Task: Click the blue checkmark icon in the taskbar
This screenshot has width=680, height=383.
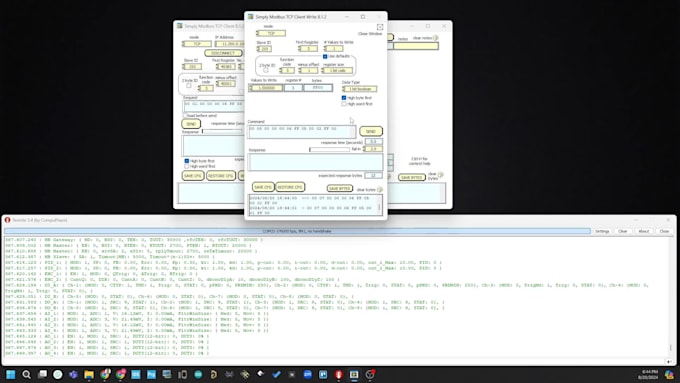Action: (x=276, y=374)
